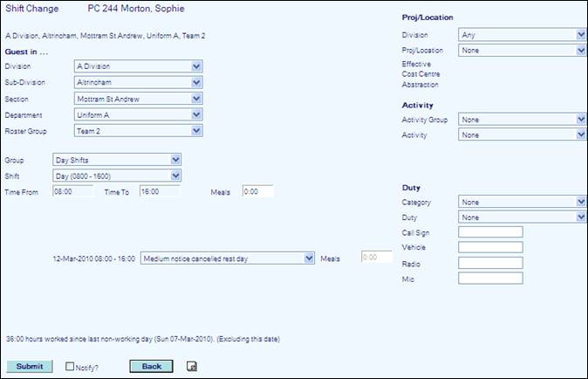Click the Radio text field
The width and height of the screenshot is (588, 379).
click(x=490, y=263)
